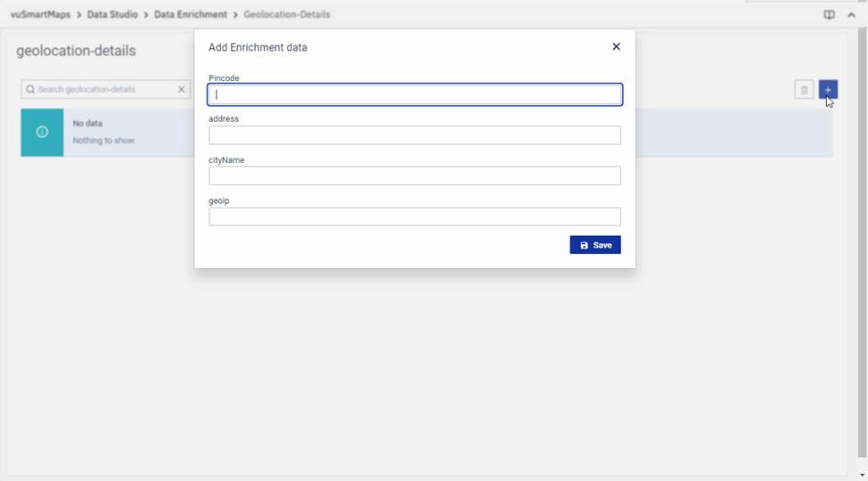Focus the Search geolocation-details field
Viewport: 868px width, 481px height.
click(102, 90)
